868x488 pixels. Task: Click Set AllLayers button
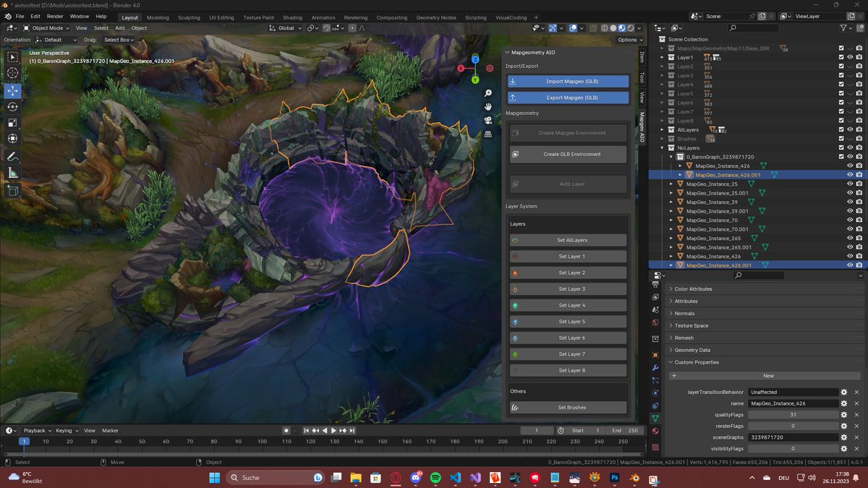568,240
